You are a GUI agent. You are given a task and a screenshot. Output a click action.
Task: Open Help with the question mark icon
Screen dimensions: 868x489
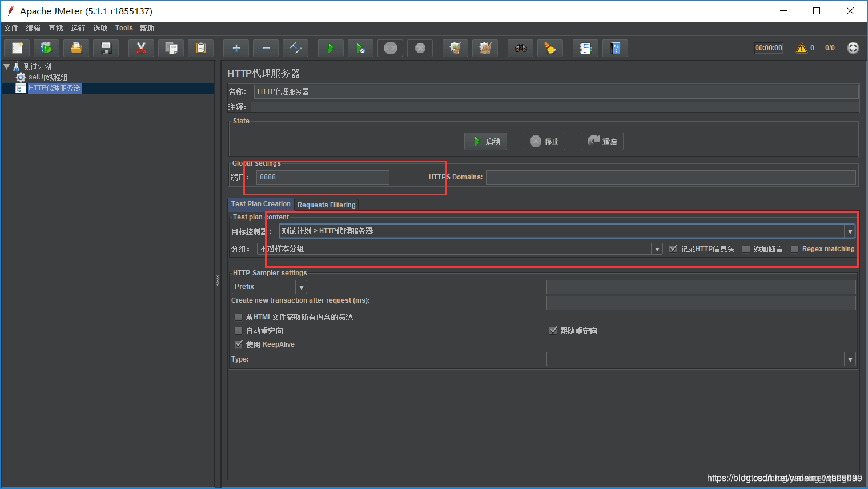[615, 48]
